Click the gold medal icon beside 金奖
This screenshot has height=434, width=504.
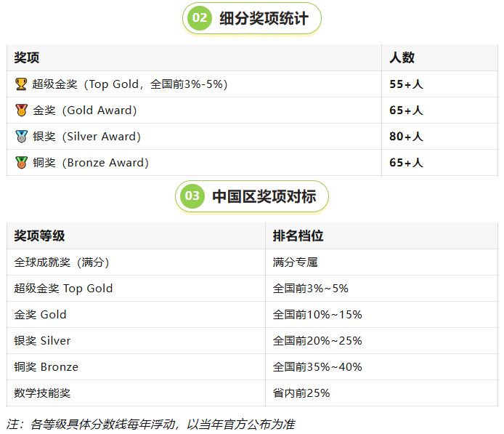(21, 110)
